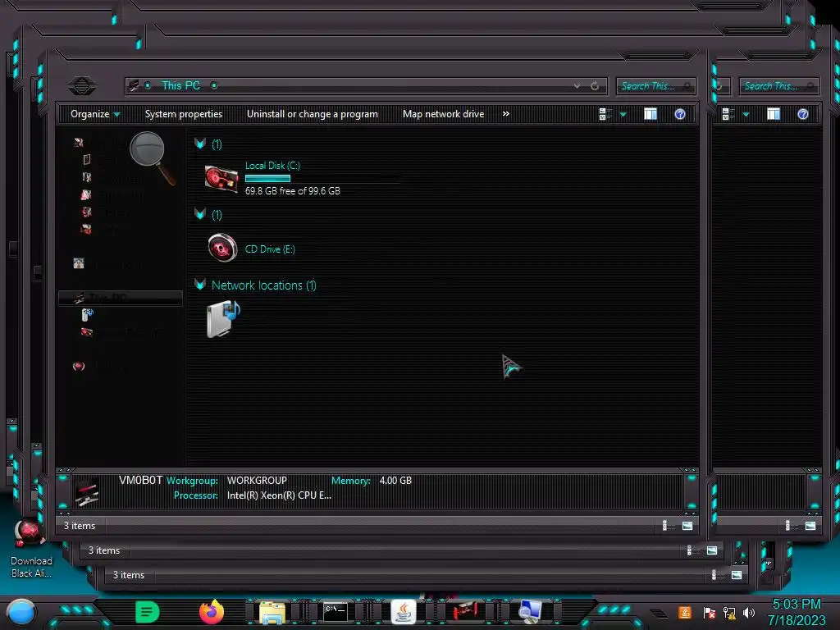Click the VM0B0T computer icon in details pane
The width and height of the screenshot is (840, 630).
pyautogui.click(x=87, y=492)
